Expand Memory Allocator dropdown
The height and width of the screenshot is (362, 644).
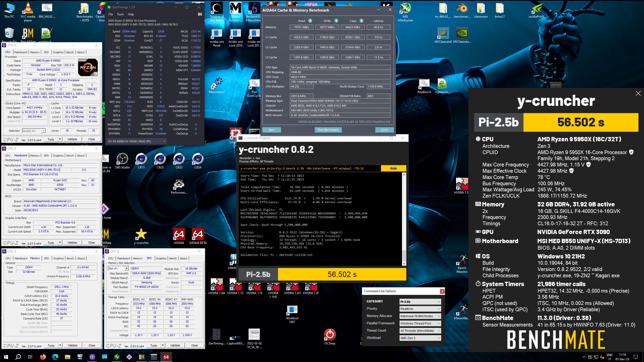click(420, 316)
